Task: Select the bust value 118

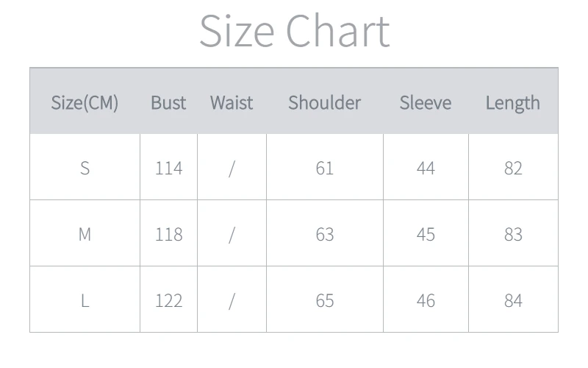Action: click(168, 234)
